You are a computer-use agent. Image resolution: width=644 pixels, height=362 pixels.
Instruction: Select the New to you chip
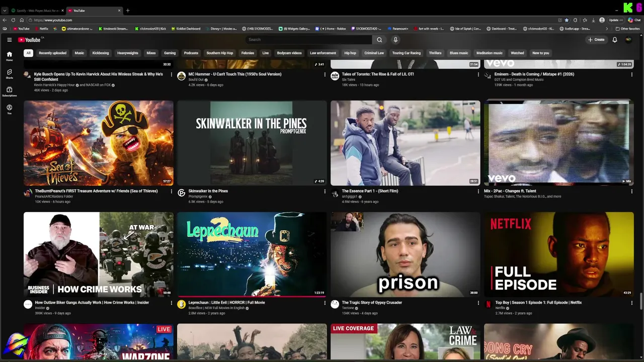click(541, 53)
